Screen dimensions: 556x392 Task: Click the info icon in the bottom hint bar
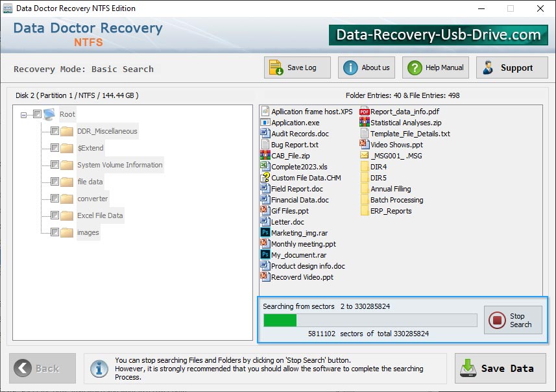coord(99,368)
